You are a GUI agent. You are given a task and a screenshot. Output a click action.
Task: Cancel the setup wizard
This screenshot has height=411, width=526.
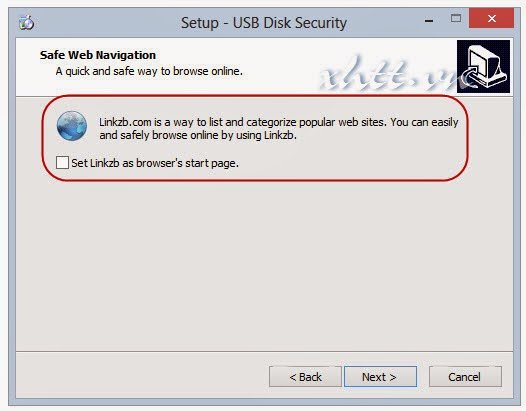(465, 377)
